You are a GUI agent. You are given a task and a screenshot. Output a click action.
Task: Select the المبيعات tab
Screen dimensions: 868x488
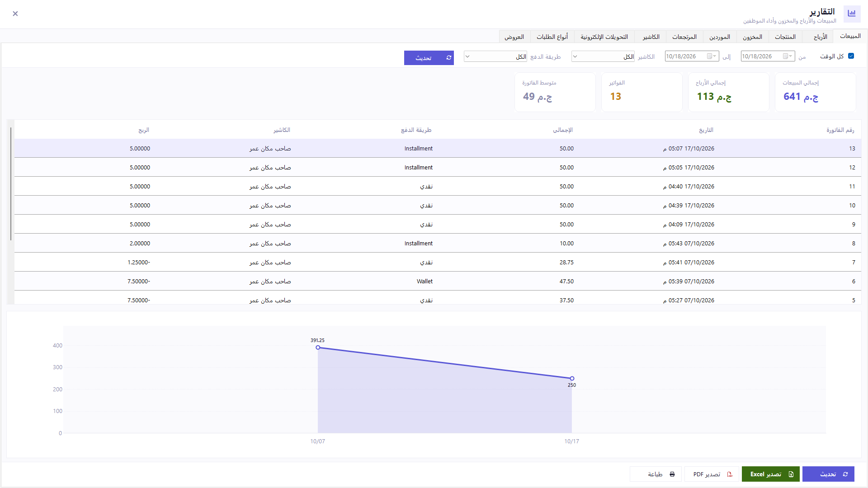click(850, 36)
